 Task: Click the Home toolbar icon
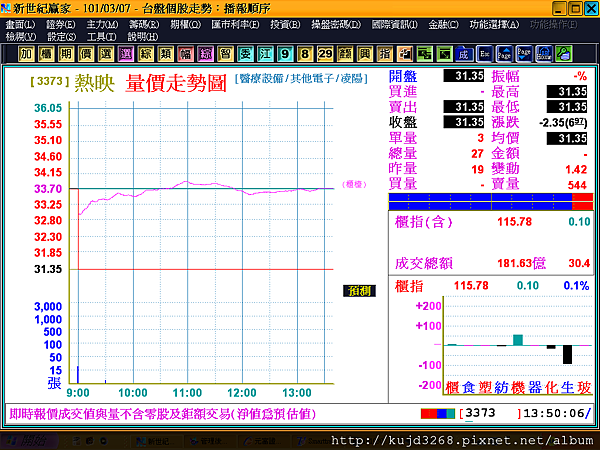[x=544, y=54]
